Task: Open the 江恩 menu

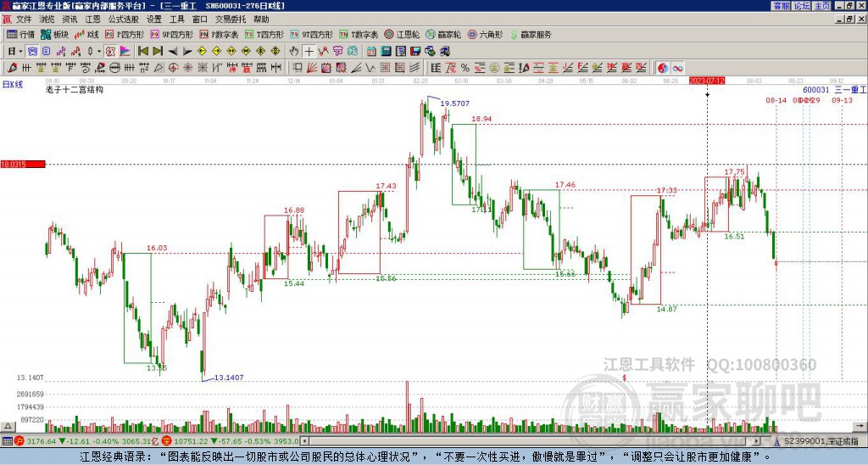Action: (92, 20)
